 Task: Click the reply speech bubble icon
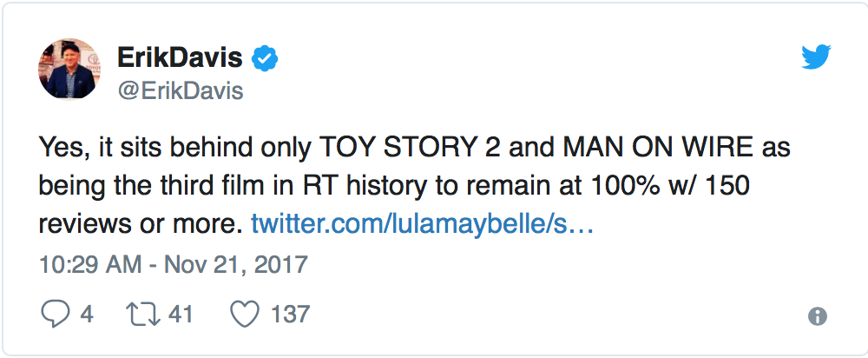[x=55, y=314]
